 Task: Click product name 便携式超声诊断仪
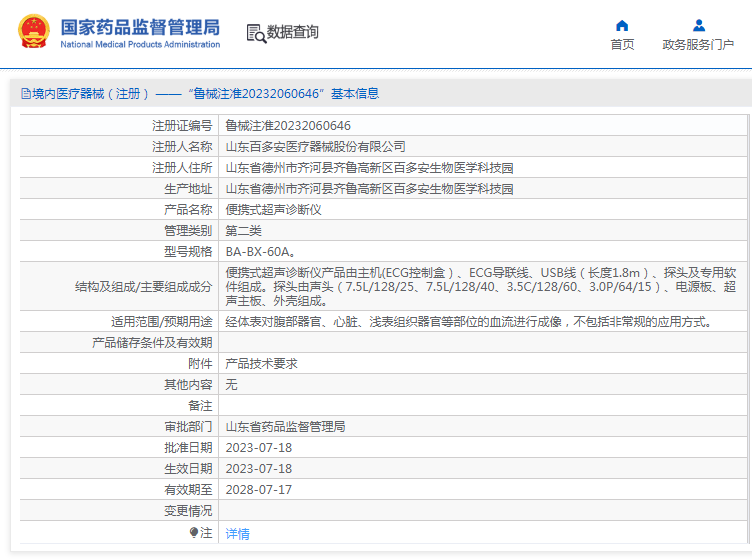pos(273,209)
